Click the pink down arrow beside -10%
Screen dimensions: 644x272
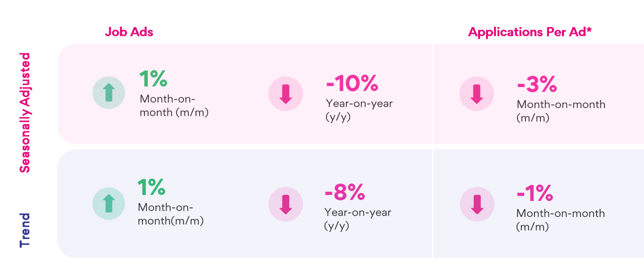coord(285,94)
